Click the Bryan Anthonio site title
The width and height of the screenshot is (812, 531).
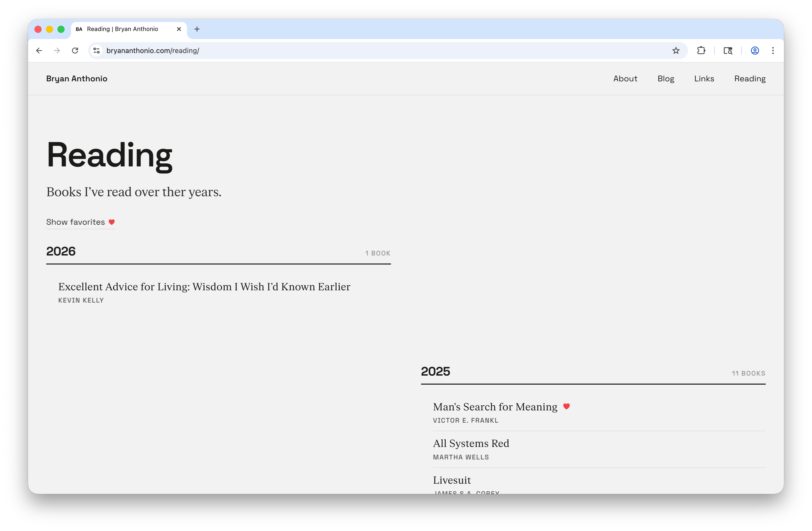click(x=77, y=79)
